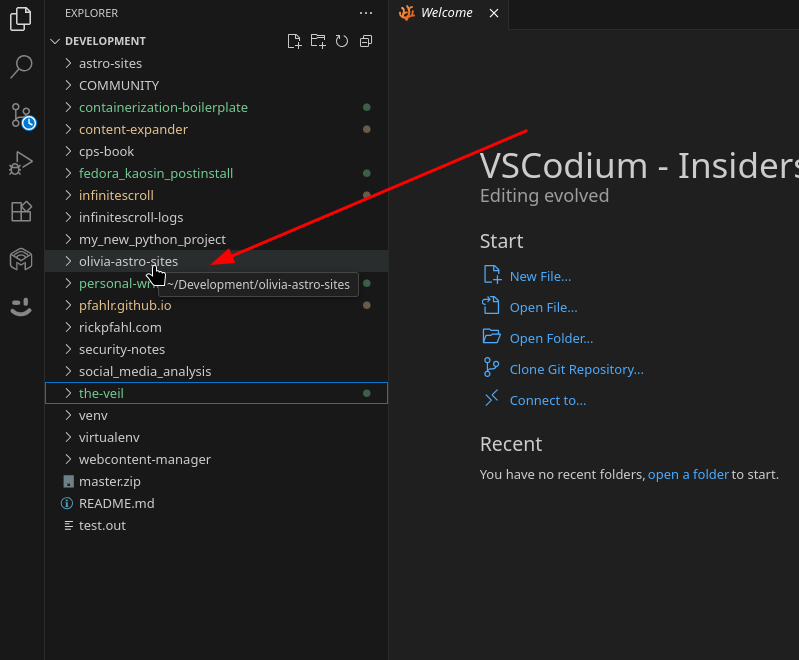Click the git status dot on fedora_kaosin_postinstall row

(x=366, y=173)
